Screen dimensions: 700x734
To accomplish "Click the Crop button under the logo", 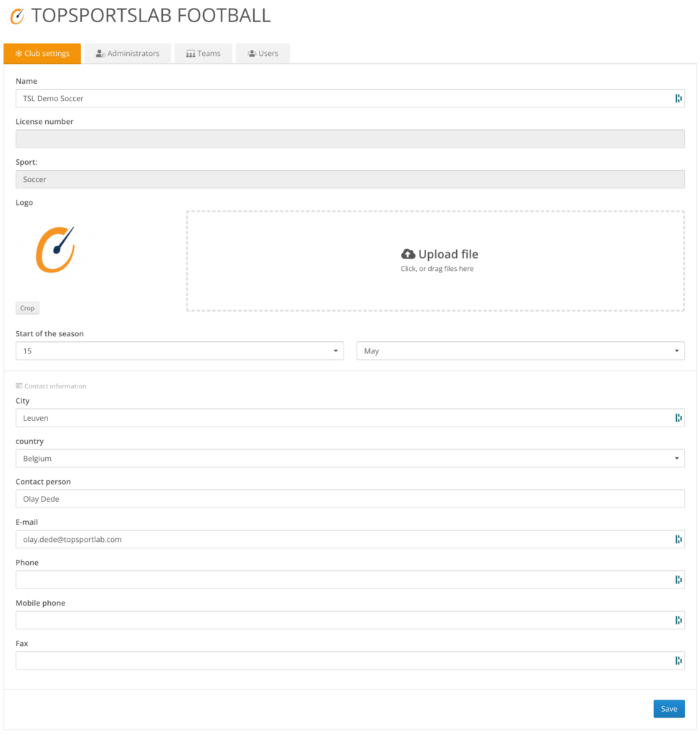I will [x=27, y=308].
